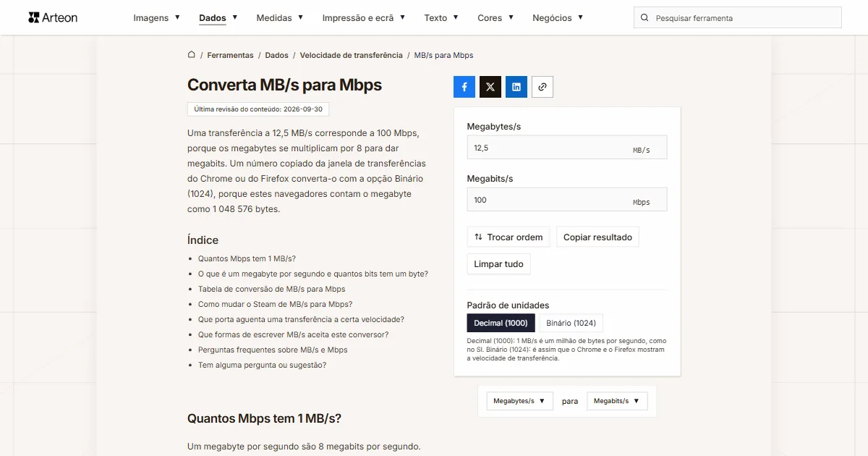Jump to Tabela de conversão de MB/s
Image resolution: width=868 pixels, height=456 pixels.
click(x=272, y=289)
